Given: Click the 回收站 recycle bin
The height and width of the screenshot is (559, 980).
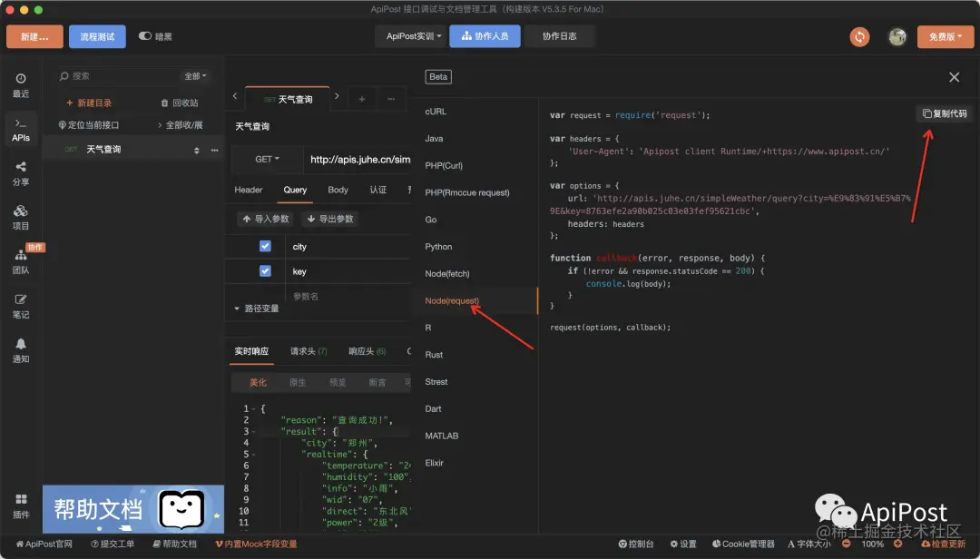Looking at the screenshot, I should tap(180, 103).
